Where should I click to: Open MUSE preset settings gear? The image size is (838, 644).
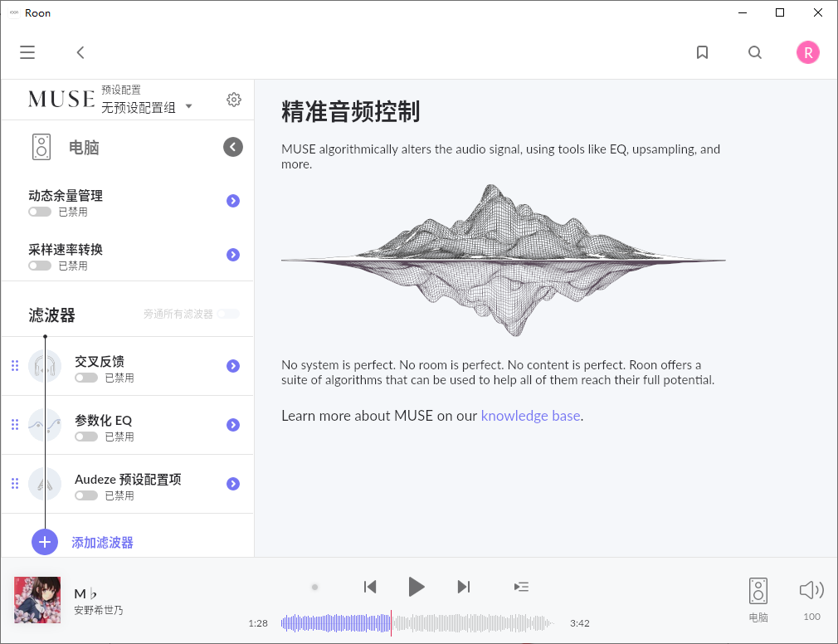[x=233, y=100]
